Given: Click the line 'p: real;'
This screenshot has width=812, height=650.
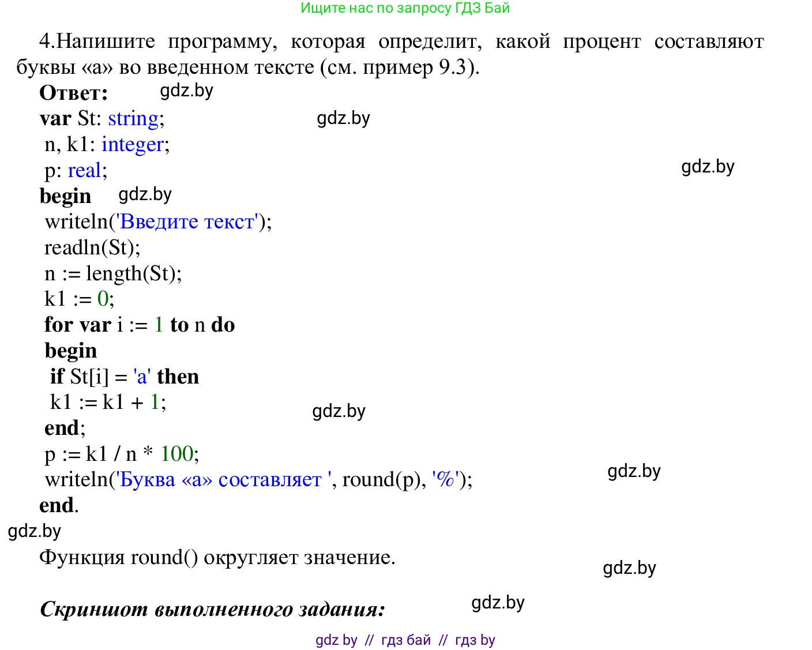Looking at the screenshot, I should 76,171.
